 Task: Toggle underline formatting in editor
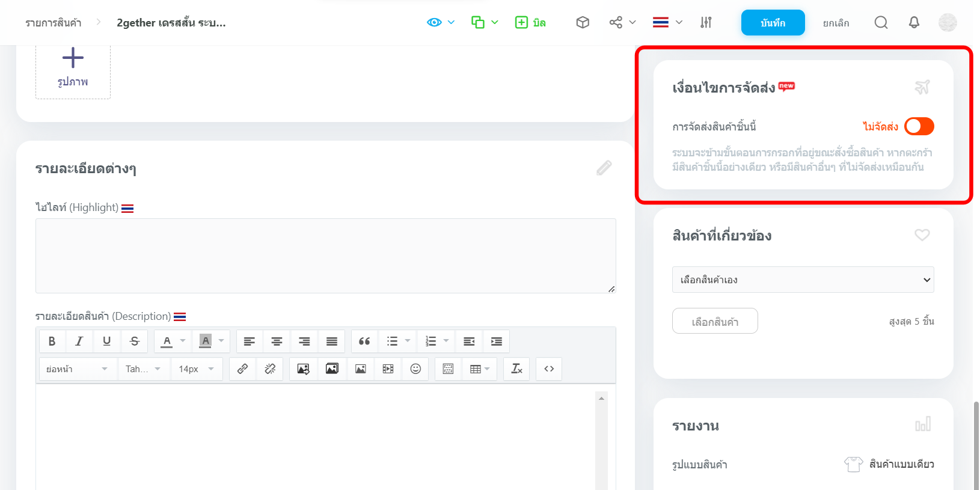[x=106, y=341]
